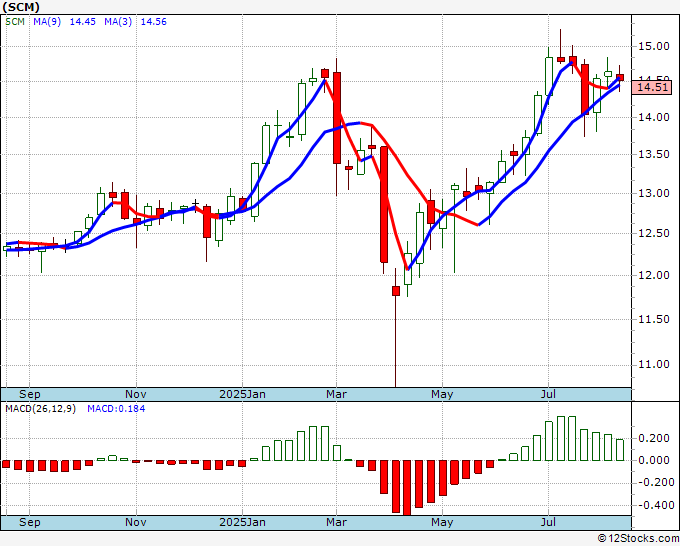Image resolution: width=680 pixels, height=546 pixels.
Task: Click the MA(9) legend label
Action: [47, 22]
